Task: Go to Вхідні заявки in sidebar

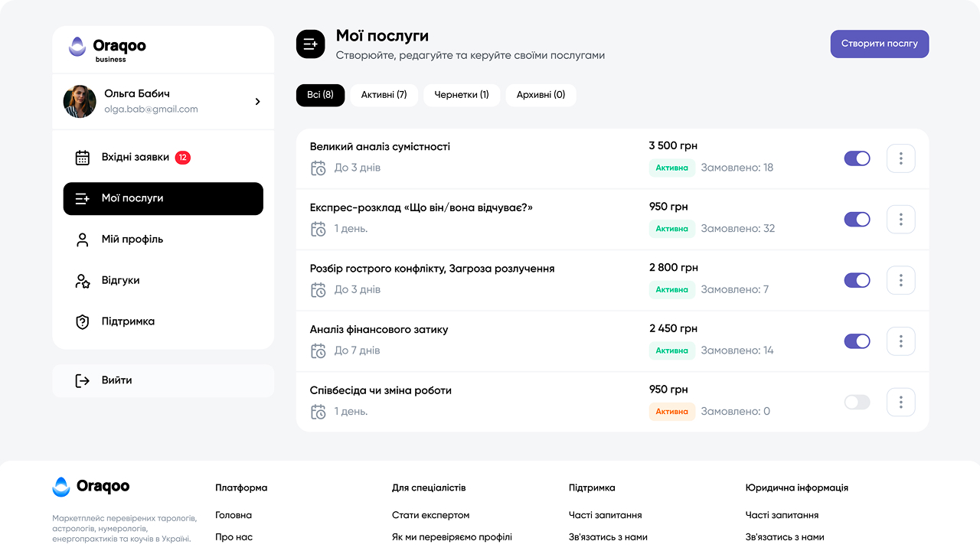Action: (x=163, y=158)
